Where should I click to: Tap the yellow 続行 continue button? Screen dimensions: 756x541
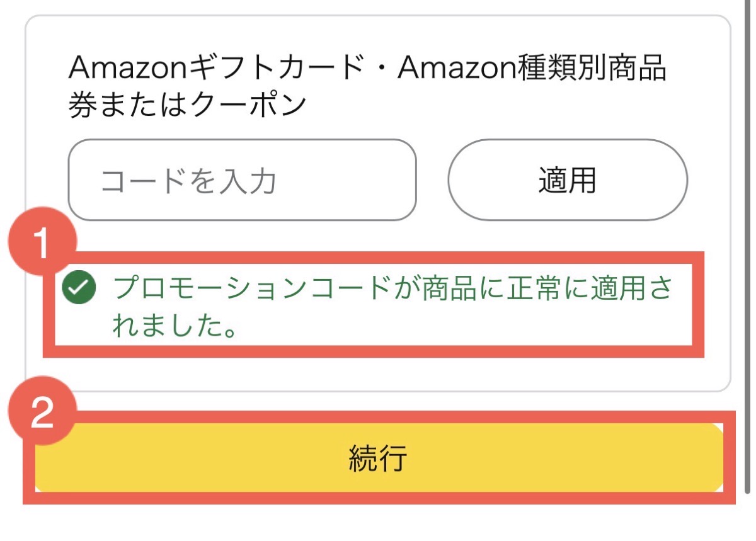[x=378, y=458]
